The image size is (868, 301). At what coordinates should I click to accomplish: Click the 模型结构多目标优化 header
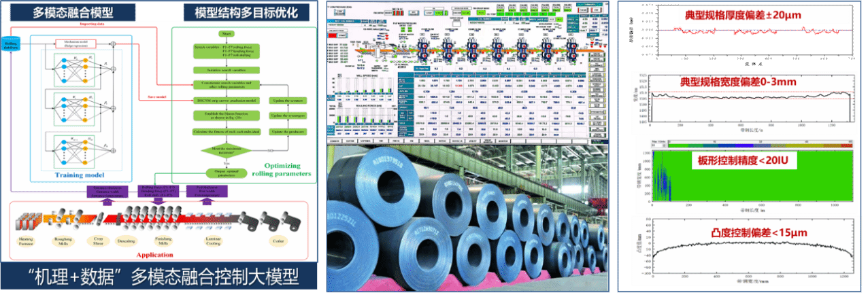236,12
